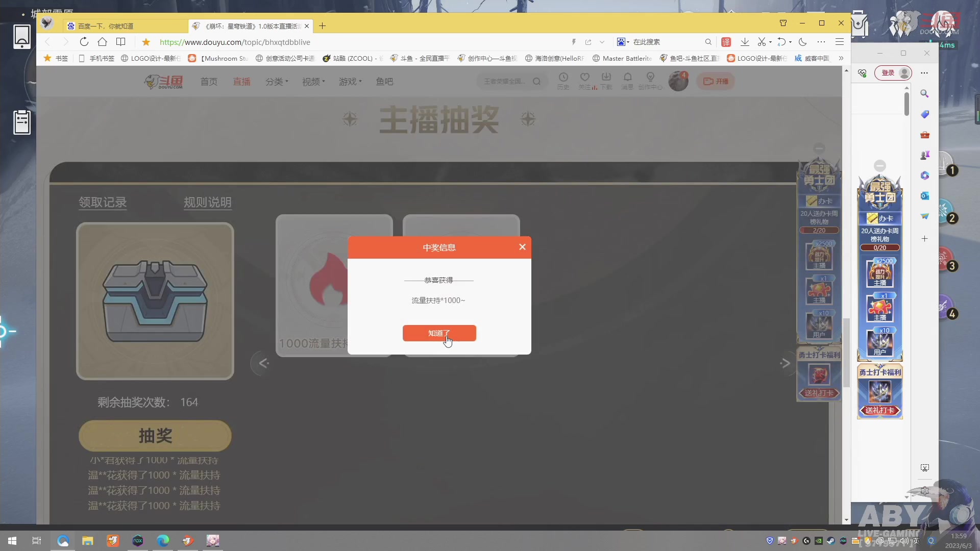
Task: Collapse the 最强勇士团 widget in right window
Action: tap(880, 166)
